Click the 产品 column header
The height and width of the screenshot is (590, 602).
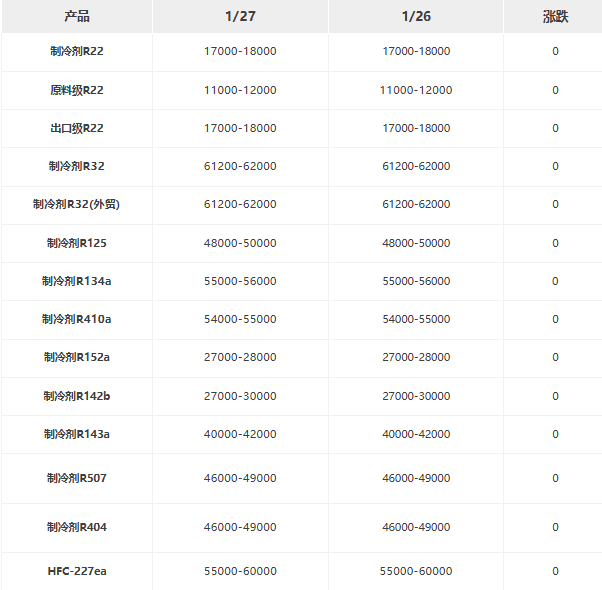click(77, 17)
